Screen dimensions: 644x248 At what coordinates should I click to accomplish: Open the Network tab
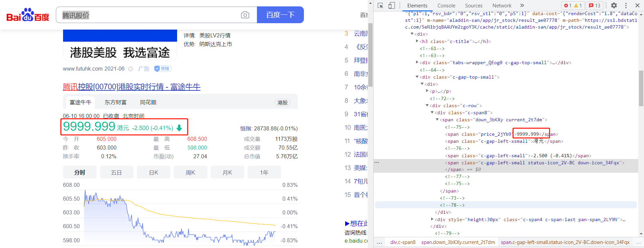tap(502, 5)
